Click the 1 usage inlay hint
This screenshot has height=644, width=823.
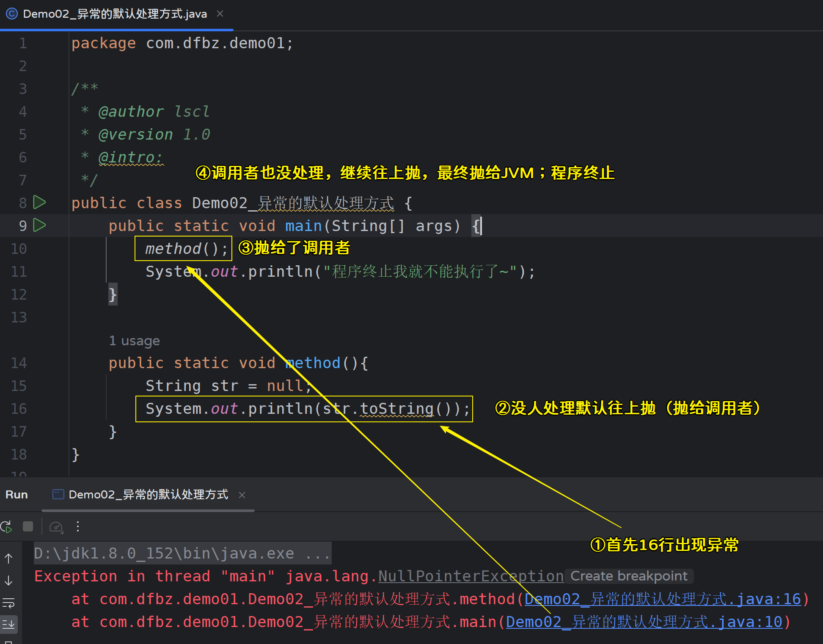134,341
